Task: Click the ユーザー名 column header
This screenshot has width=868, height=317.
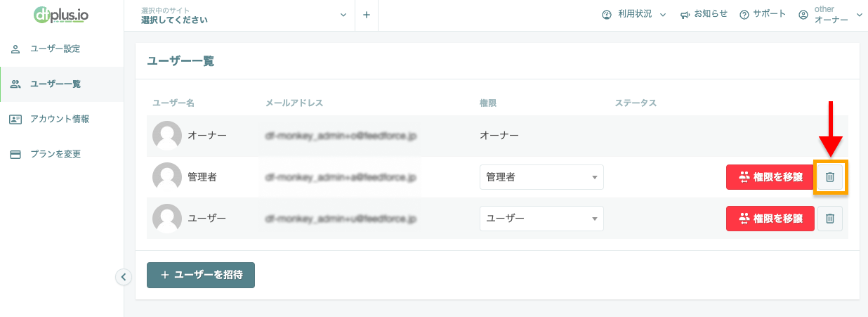Action: [x=173, y=103]
